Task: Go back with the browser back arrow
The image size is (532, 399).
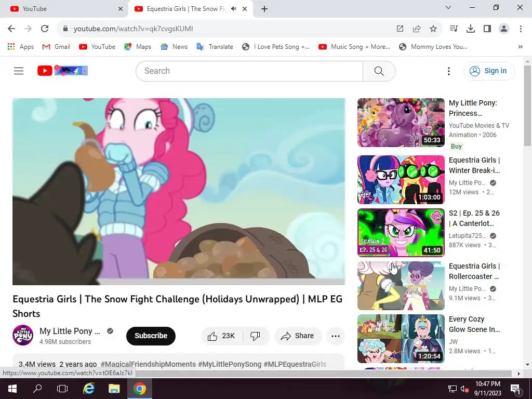Action: click(11, 29)
